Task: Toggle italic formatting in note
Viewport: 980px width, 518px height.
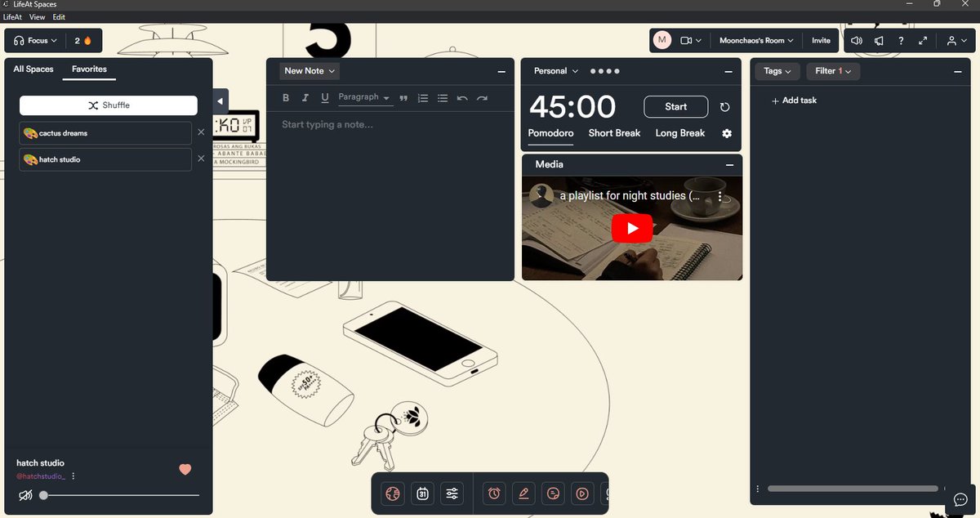Action: pos(305,98)
